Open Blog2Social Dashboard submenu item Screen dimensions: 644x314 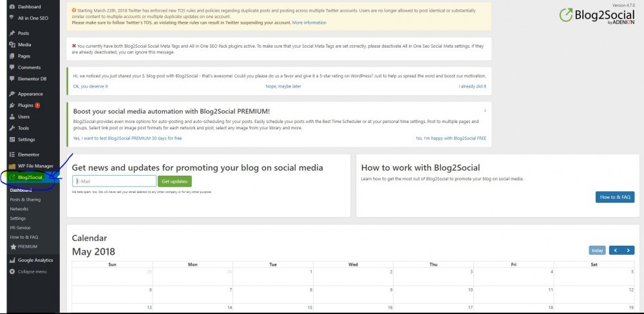pyautogui.click(x=21, y=190)
